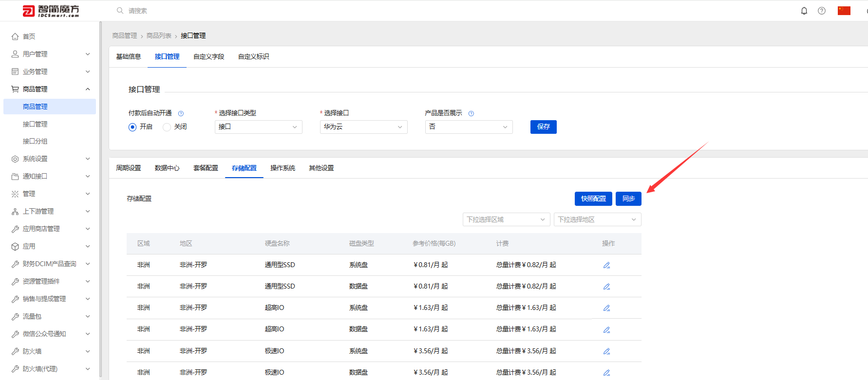Click the 用户管理 user icon
Screen dimensions: 868x380
tap(15, 54)
